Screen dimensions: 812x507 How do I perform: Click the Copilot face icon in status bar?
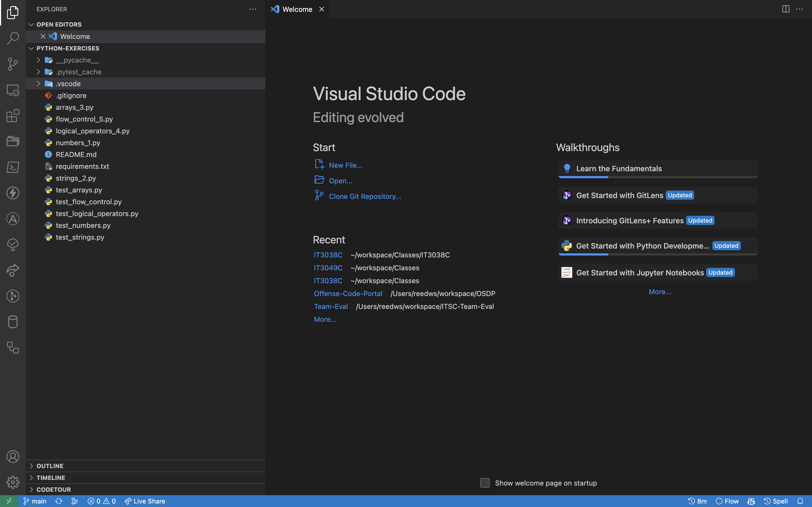[x=751, y=501]
